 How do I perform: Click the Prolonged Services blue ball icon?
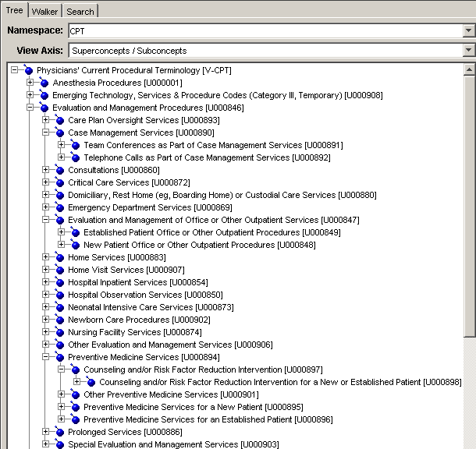coord(60,432)
